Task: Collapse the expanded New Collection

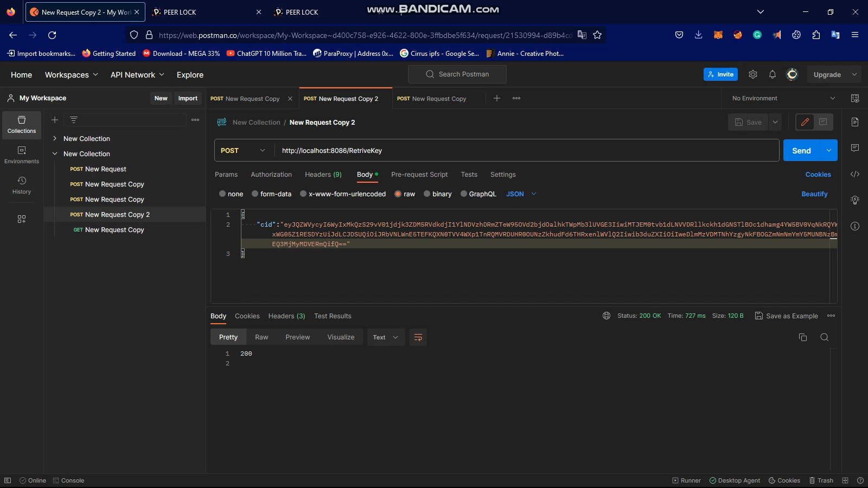Action: click(x=55, y=153)
